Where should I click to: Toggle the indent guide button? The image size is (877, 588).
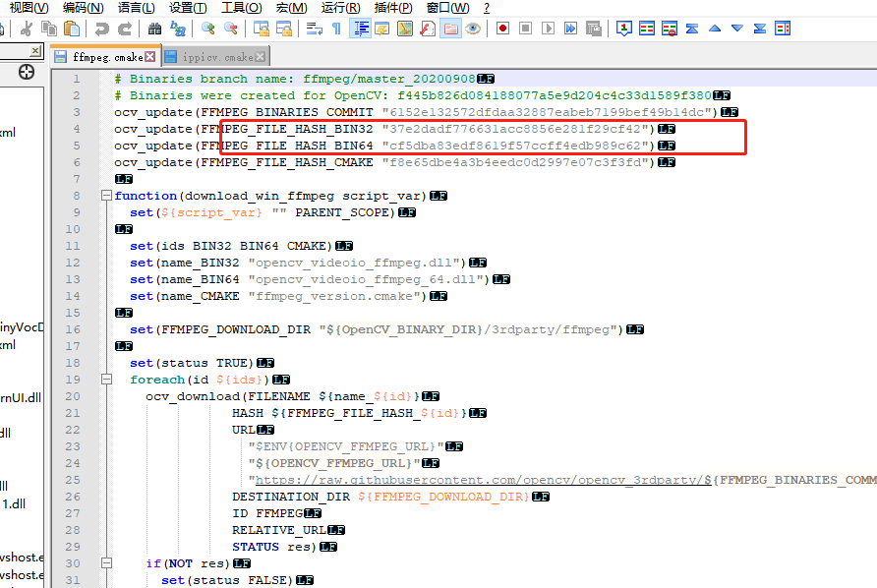(x=360, y=29)
